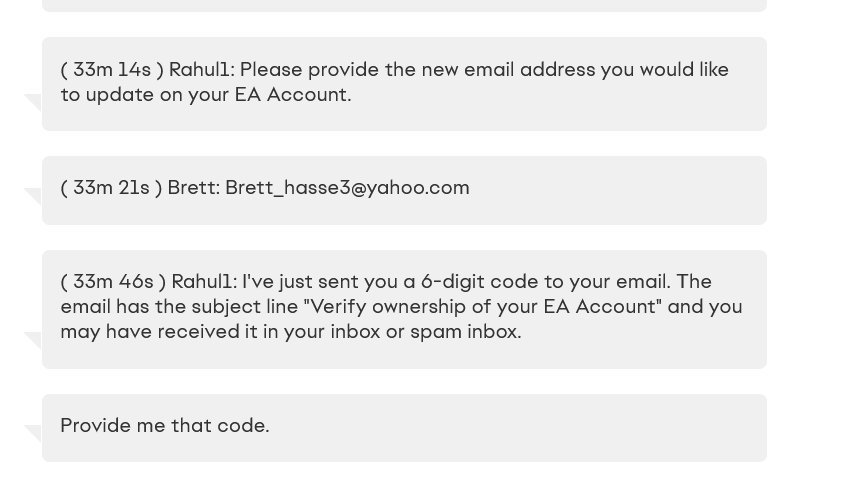The width and height of the screenshot is (857, 477).
Task: Click the tail icon of the 6-digit code bubble
Action: 32,340
